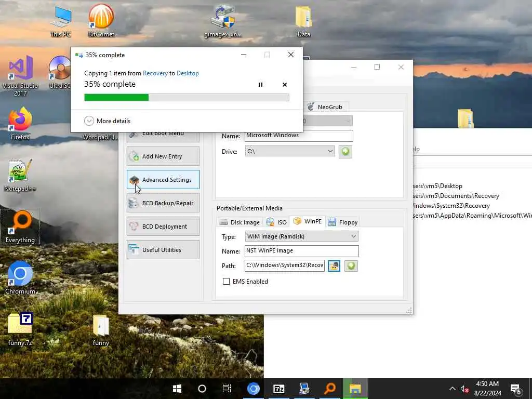Image resolution: width=532 pixels, height=399 pixels.
Task: Select the Windows\System32\Recovery result row
Action: pyautogui.click(x=472, y=206)
